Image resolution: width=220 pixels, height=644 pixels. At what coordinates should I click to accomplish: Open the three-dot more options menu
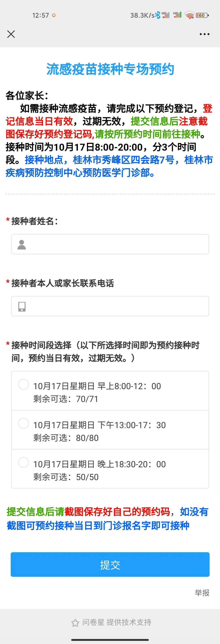(204, 34)
